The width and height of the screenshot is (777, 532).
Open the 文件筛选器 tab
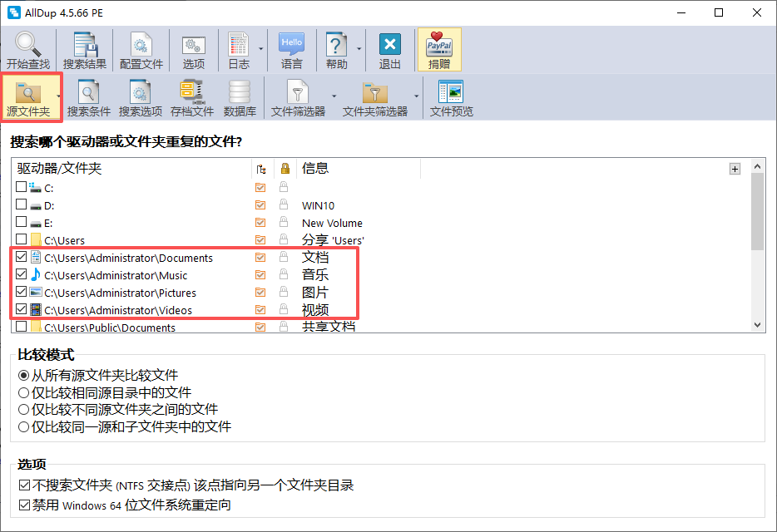tap(298, 97)
